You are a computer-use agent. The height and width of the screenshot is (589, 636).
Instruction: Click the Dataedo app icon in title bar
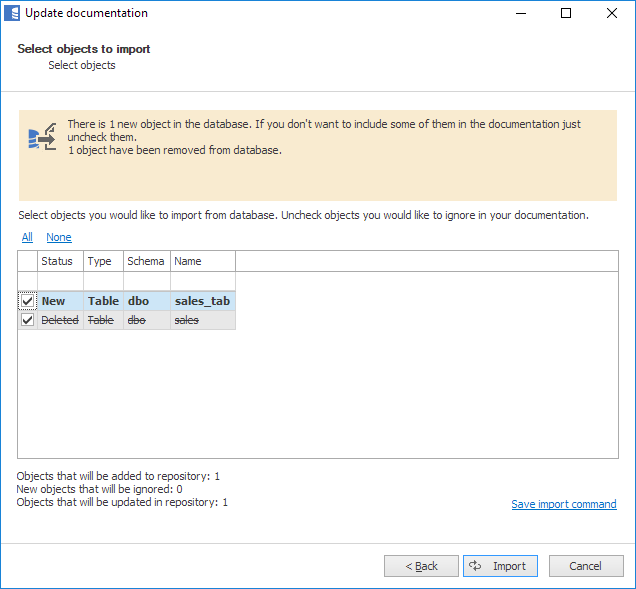point(12,14)
